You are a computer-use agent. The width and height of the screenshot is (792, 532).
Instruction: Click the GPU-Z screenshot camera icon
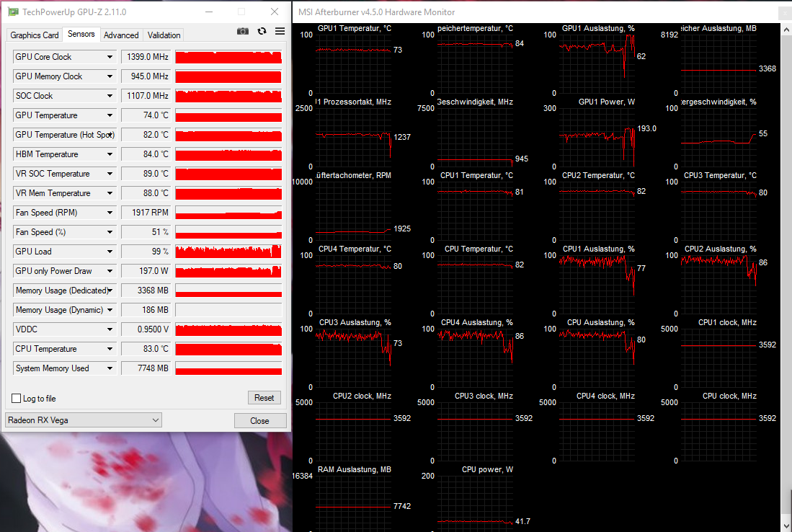coord(242,31)
